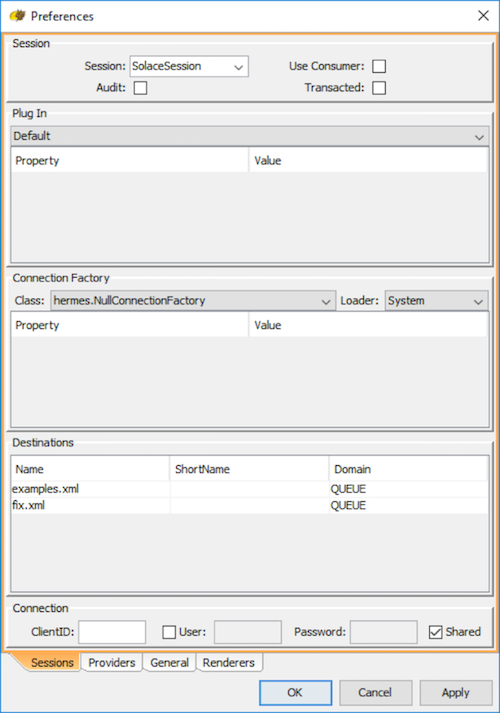The image size is (500, 713).
Task: Close the Preferences dialog
Action: pyautogui.click(x=483, y=16)
